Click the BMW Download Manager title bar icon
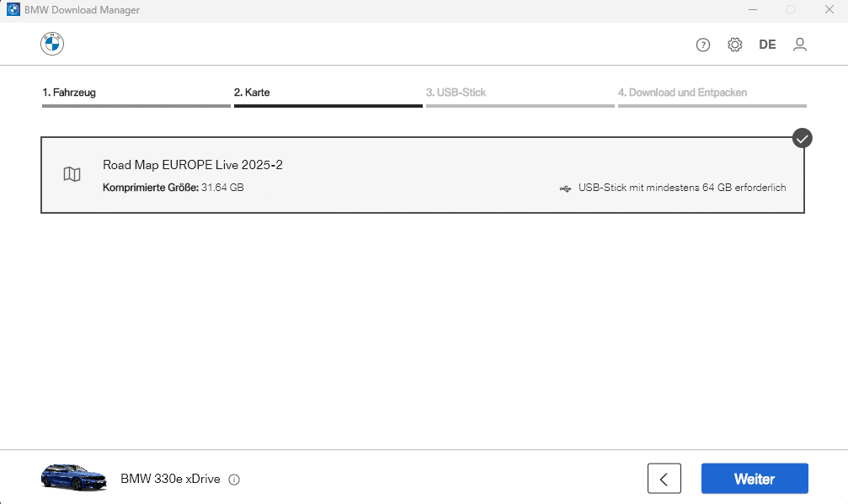The height and width of the screenshot is (504, 848). pyautogui.click(x=13, y=10)
